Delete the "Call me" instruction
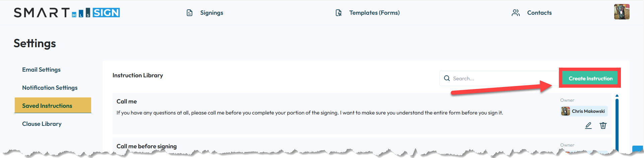Viewport: 644px width, 158px height. (x=603, y=126)
